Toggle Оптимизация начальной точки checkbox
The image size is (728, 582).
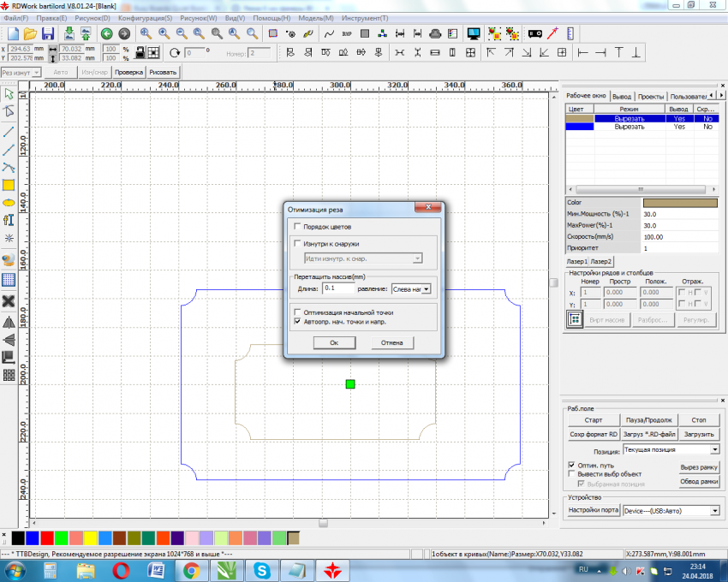(x=296, y=312)
